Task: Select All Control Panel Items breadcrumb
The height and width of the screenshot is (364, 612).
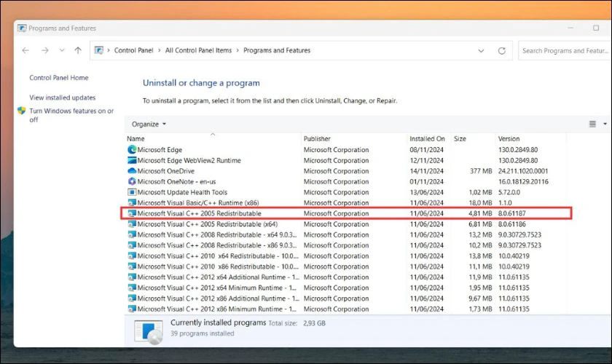Action: click(198, 50)
